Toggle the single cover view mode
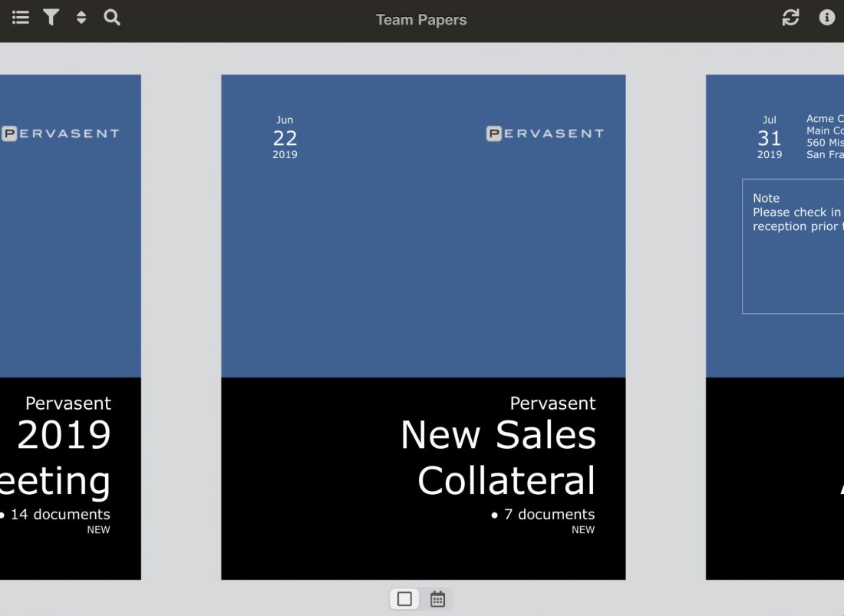Viewport: 844px width, 616px height. (404, 598)
